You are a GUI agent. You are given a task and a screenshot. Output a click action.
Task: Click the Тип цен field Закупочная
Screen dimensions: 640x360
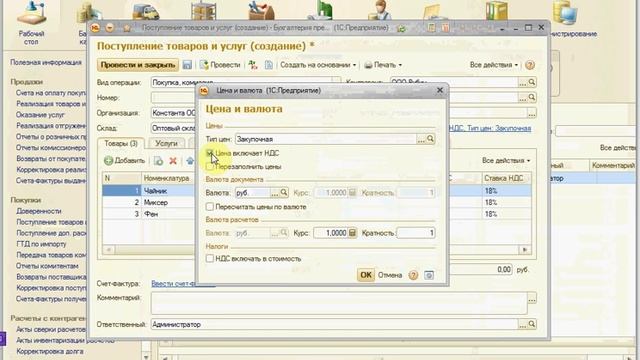coord(326,139)
